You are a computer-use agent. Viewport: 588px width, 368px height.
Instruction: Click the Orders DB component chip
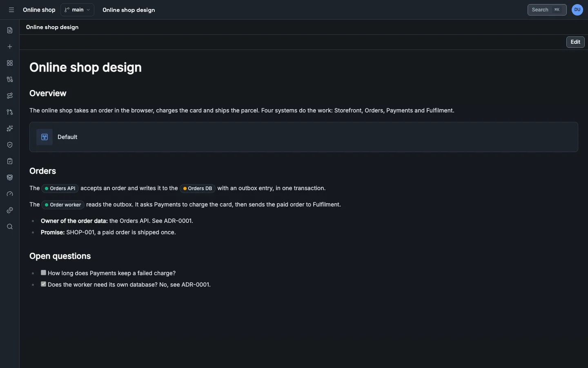[198, 188]
